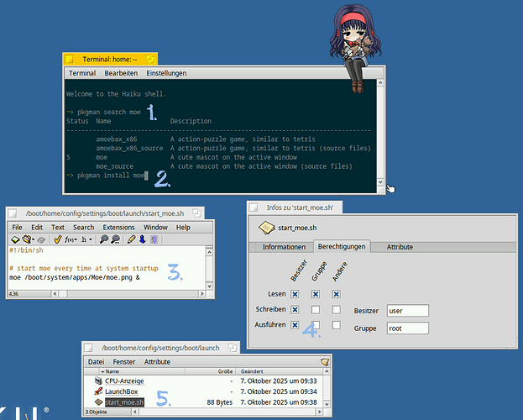Click the new document icon in editor toolbar

15,239
